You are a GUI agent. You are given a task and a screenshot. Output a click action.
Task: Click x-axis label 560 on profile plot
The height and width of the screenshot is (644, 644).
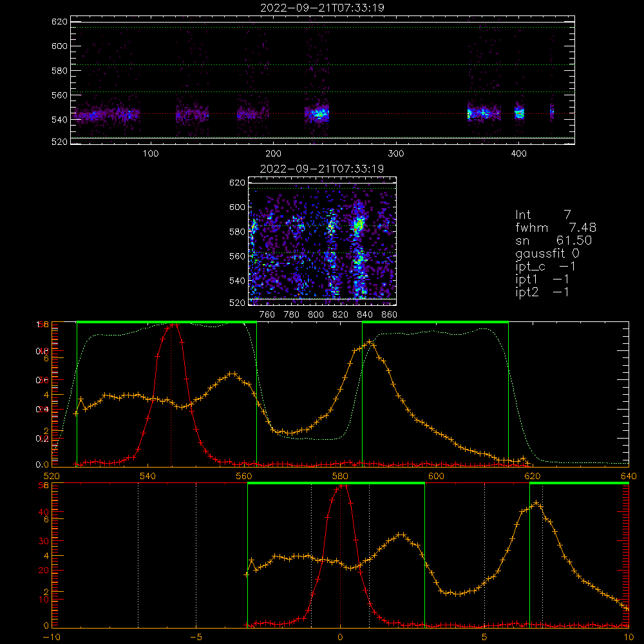[x=244, y=477]
